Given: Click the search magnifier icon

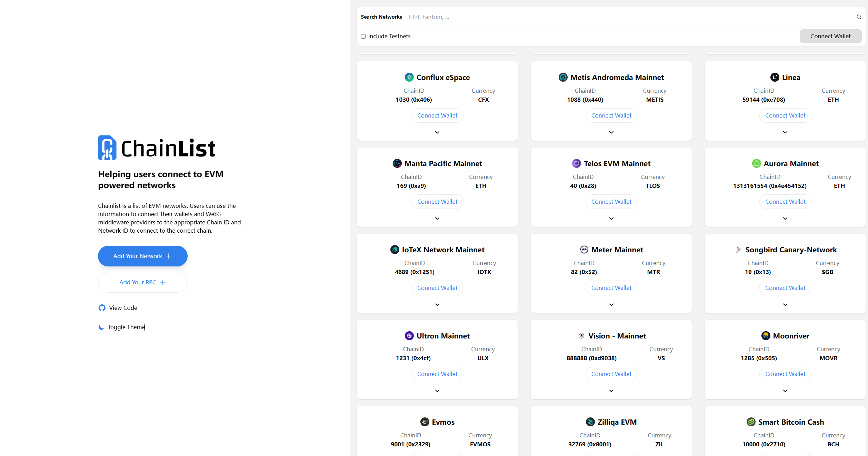Looking at the screenshot, I should 859,17.
